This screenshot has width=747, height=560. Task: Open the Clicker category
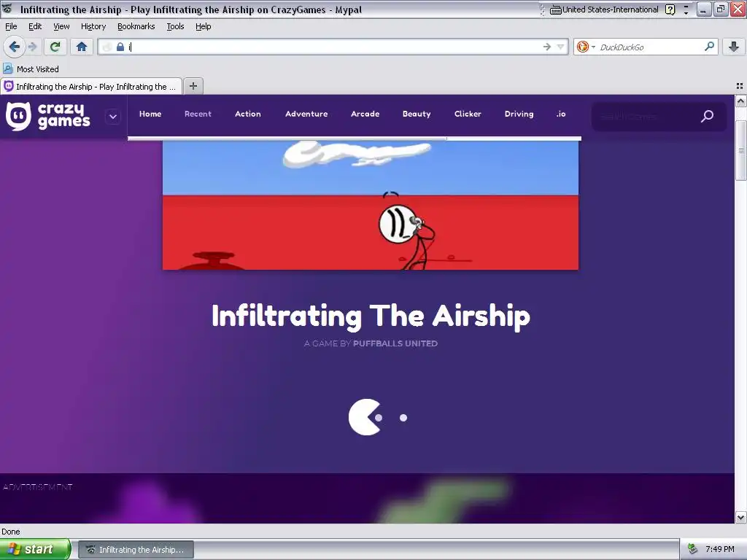468,114
